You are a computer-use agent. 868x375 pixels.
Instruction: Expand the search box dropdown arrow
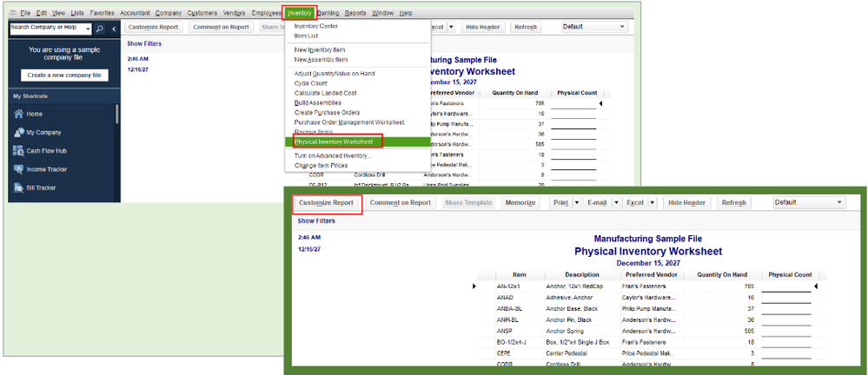(x=86, y=28)
